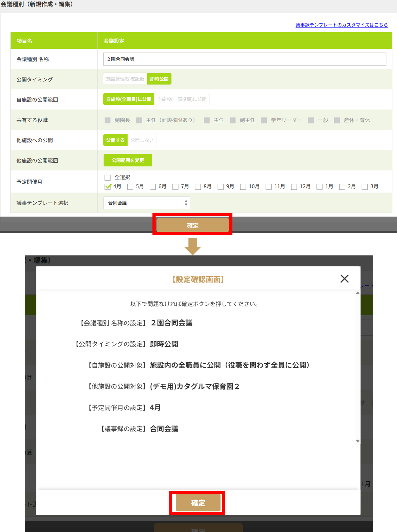Check the 産休・育休 role checkbox
The image size is (397, 532).
[337, 120]
